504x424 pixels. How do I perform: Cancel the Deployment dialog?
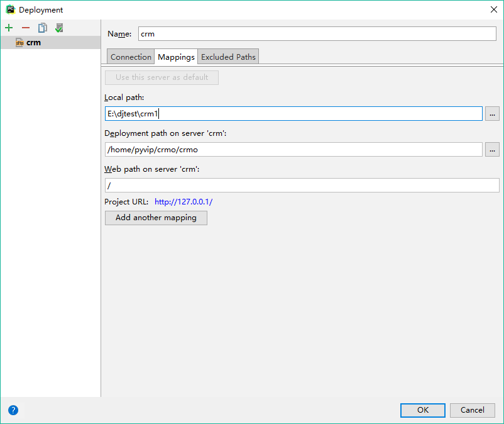[x=472, y=410]
